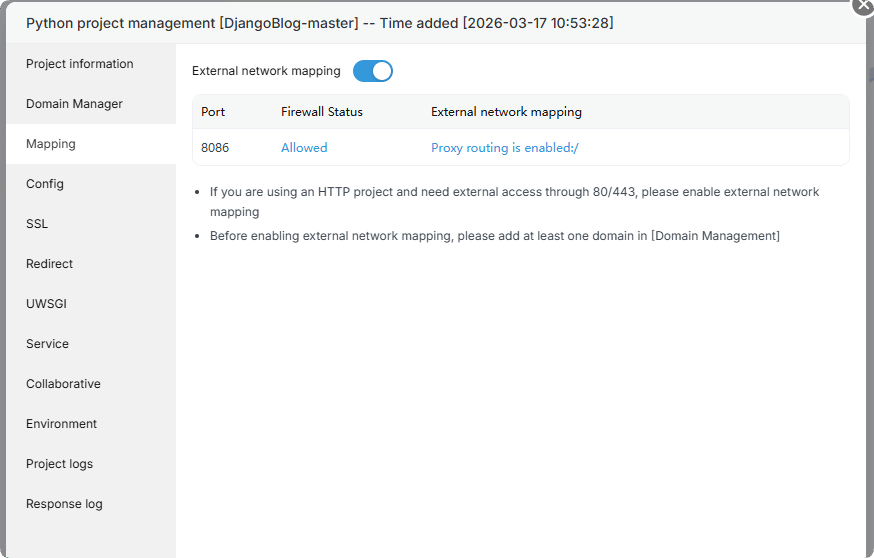View the Project logs tab
Viewport: 874px width, 558px height.
click(x=60, y=464)
